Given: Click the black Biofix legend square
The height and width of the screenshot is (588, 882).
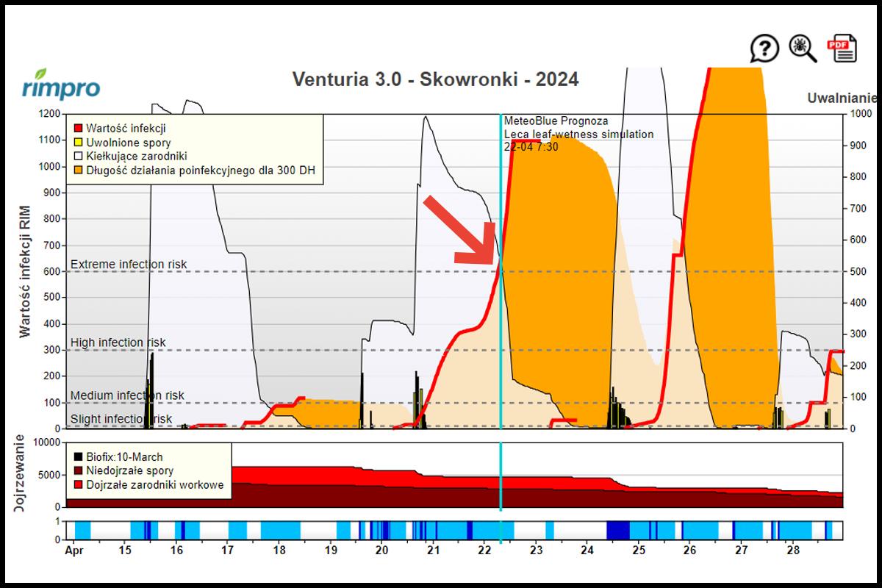Looking at the screenshot, I should (x=76, y=457).
